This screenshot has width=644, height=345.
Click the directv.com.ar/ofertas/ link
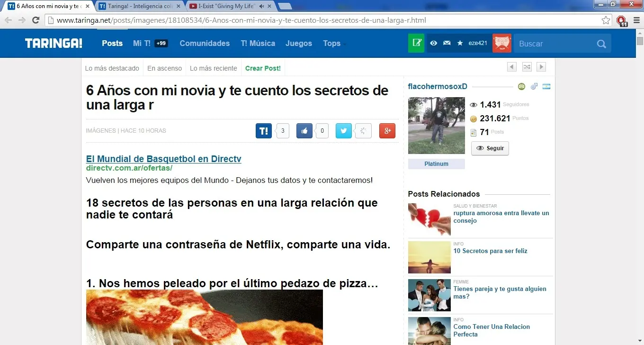coord(129,168)
